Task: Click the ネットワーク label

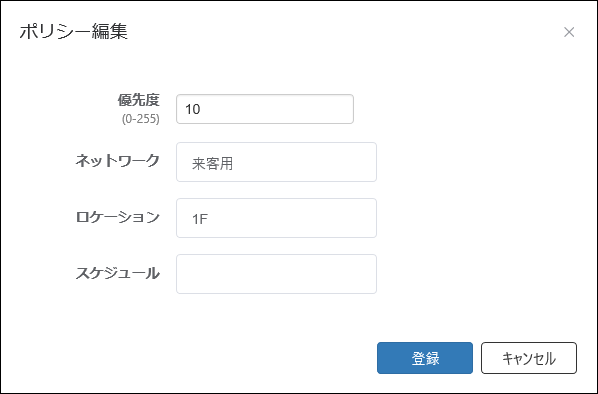Action: pyautogui.click(x=117, y=161)
